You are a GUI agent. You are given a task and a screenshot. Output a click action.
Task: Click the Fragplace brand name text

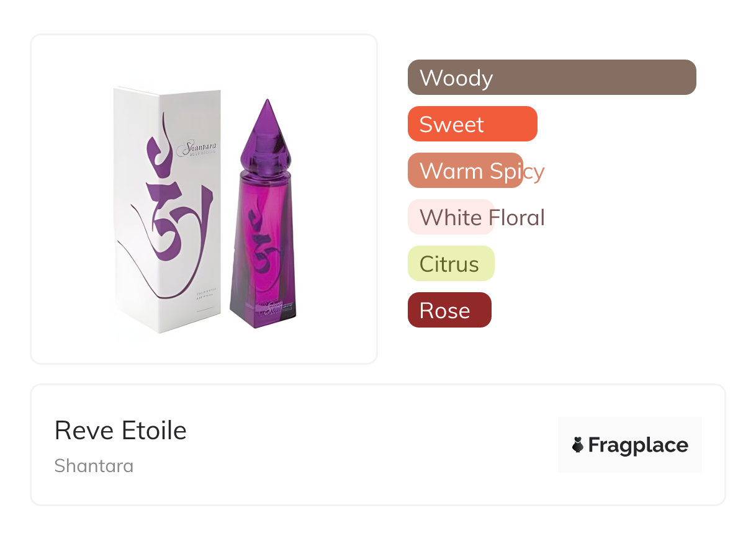click(x=638, y=445)
